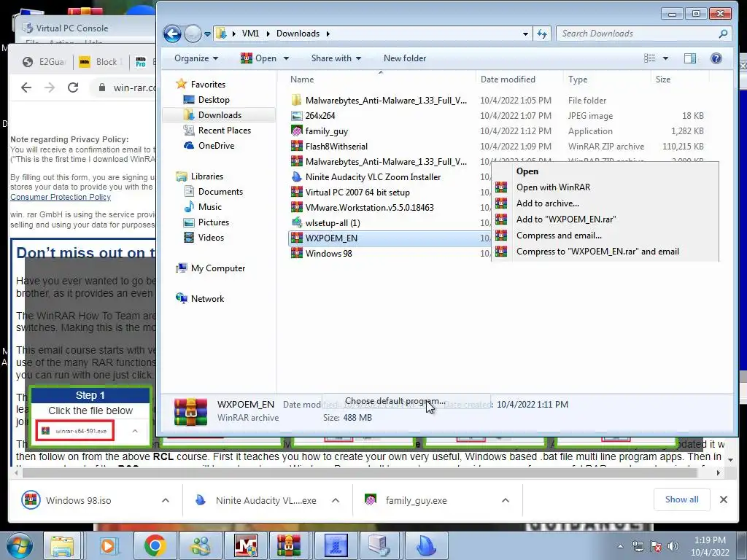
Task: Open Windows Explorer taskbar icon
Action: coord(63,545)
